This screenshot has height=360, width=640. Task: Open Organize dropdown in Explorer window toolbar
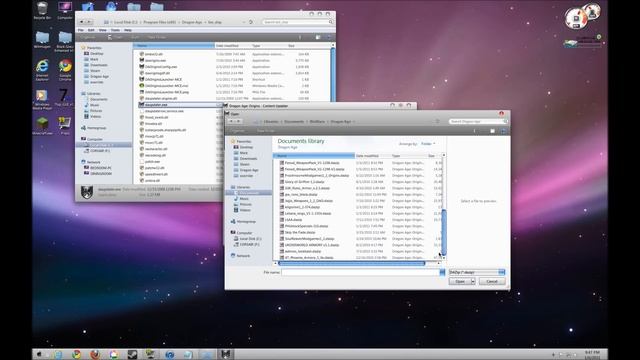coord(89,37)
